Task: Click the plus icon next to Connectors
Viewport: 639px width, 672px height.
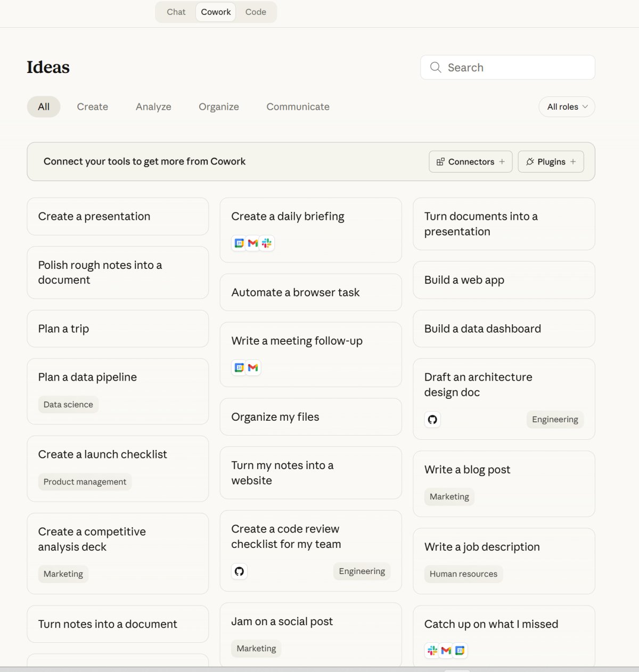Action: pyautogui.click(x=502, y=162)
